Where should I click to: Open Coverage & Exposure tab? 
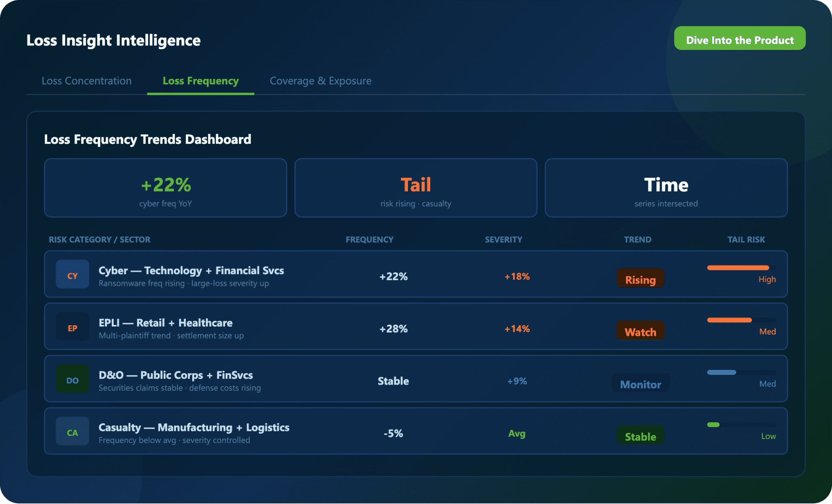[321, 81]
